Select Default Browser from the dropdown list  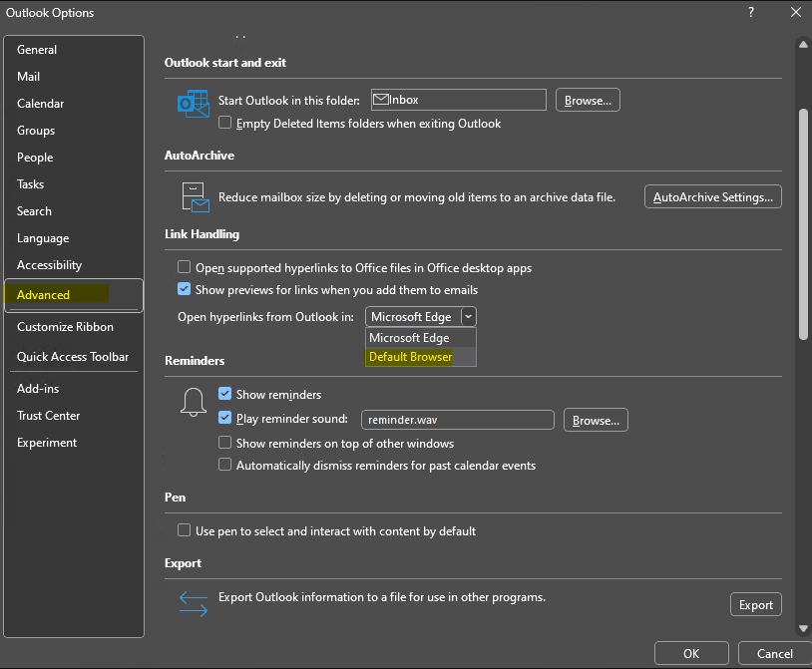[x=409, y=355]
